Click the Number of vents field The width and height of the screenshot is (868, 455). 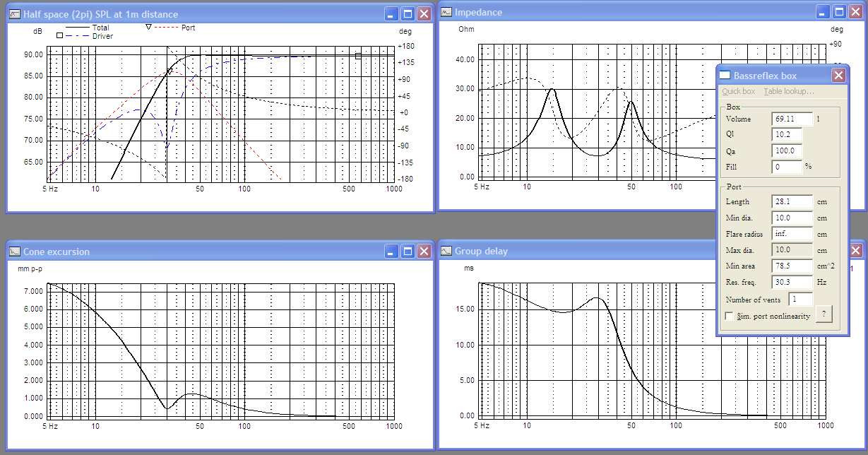[800, 300]
